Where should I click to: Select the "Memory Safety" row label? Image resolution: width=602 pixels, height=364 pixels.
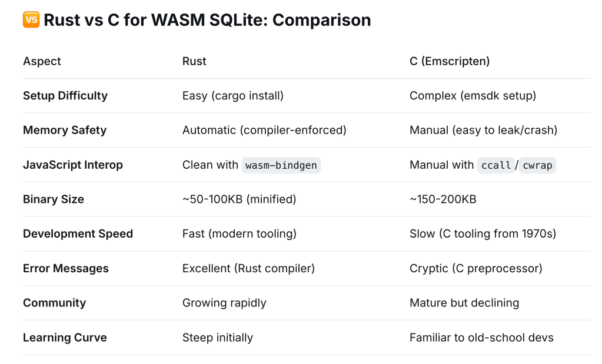tap(65, 131)
